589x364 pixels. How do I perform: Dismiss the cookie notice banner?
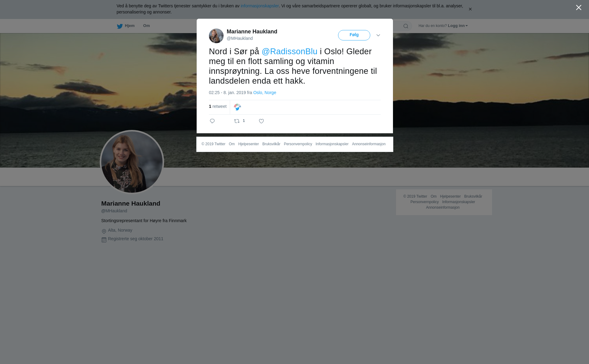coord(470,9)
